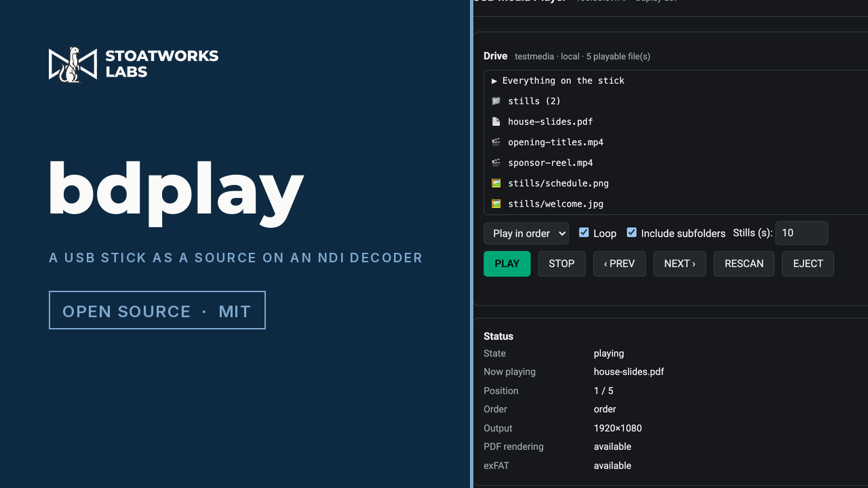Select stills/schedule.png in the drive list
Viewport: 868px width, 488px height.
(x=677, y=183)
